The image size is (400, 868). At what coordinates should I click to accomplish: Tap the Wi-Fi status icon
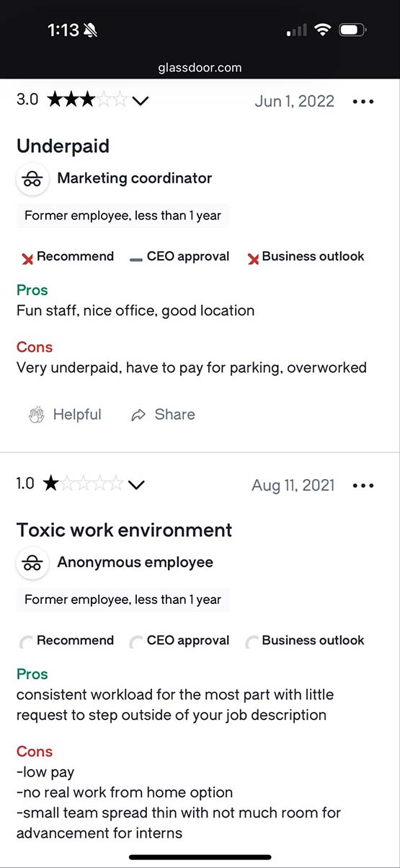[323, 30]
